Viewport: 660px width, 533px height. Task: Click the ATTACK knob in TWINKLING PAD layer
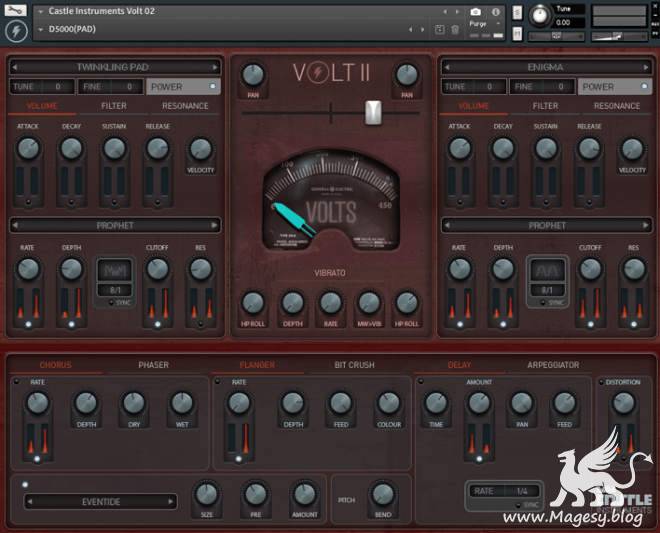[28, 148]
